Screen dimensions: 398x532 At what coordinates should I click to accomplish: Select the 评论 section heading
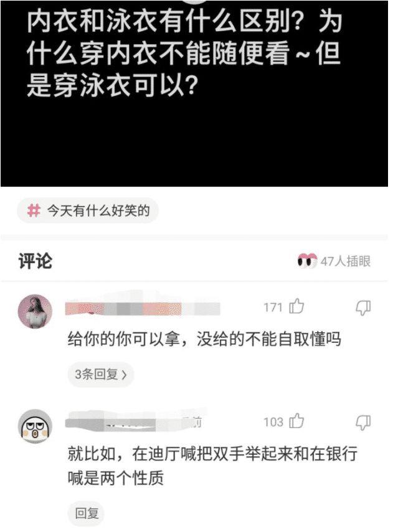point(36,261)
